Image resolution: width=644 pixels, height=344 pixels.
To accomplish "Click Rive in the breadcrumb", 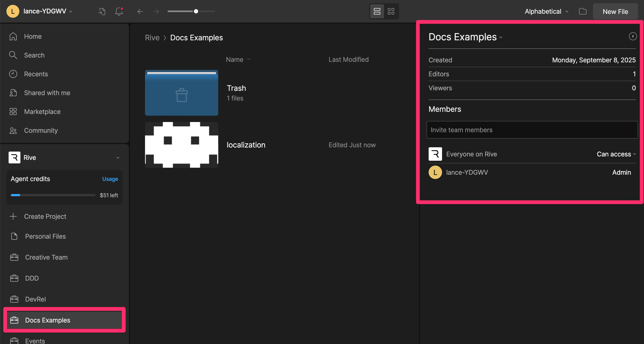I will point(152,38).
